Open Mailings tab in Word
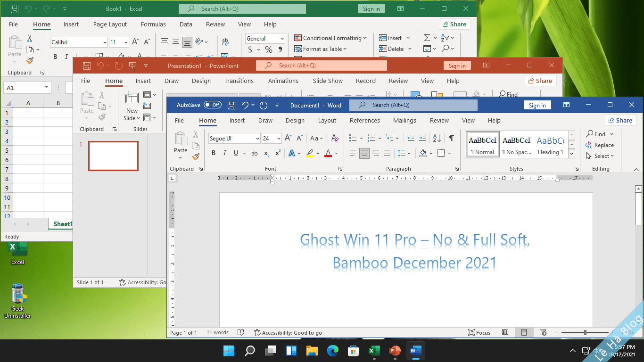The height and width of the screenshot is (362, 644). click(405, 120)
